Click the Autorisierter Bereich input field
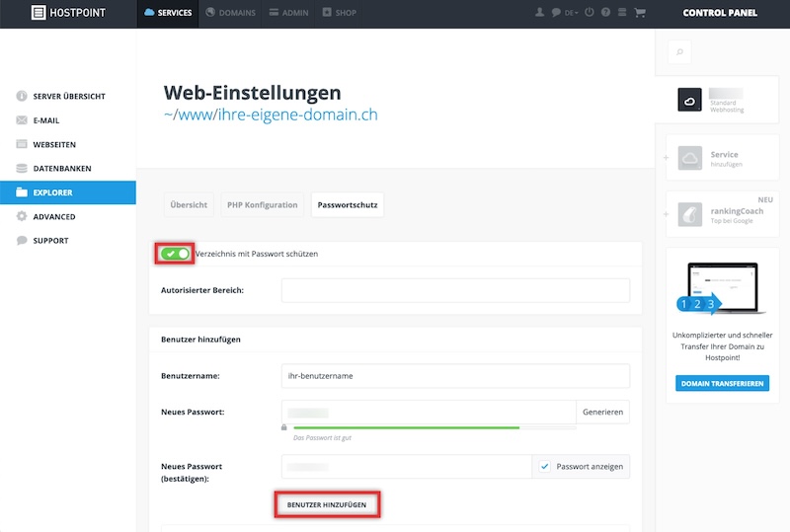 coord(455,290)
